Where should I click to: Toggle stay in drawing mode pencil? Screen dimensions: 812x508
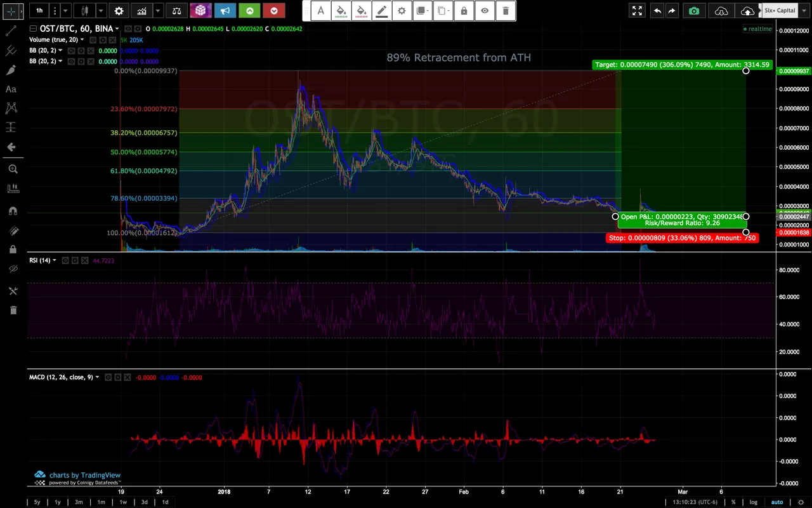[13, 231]
